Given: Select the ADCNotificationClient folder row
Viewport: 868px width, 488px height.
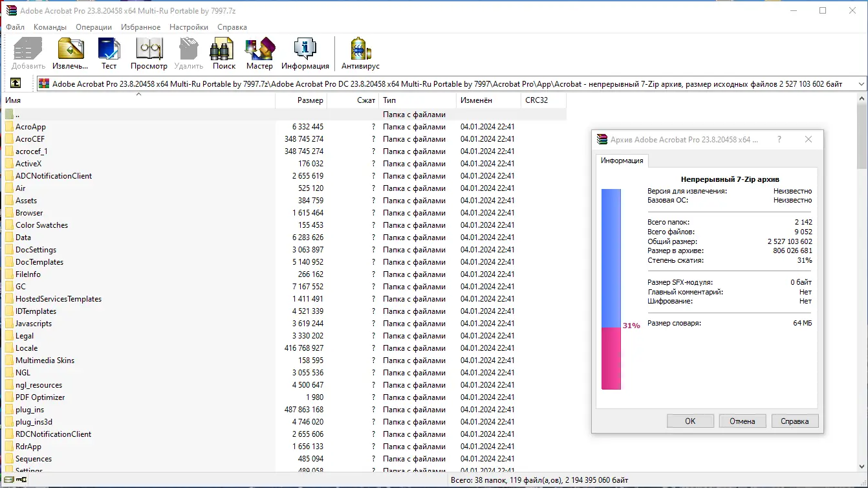Looking at the screenshot, I should click(x=285, y=176).
